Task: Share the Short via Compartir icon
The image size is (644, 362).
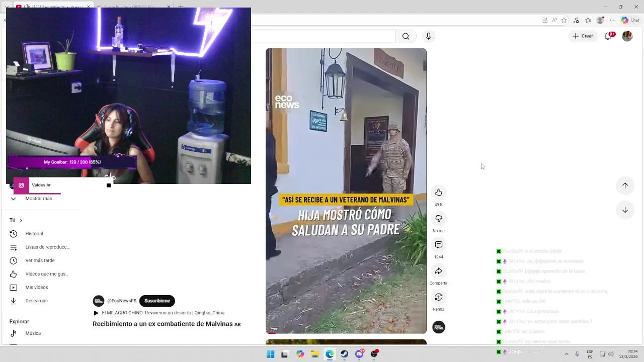Action: pyautogui.click(x=439, y=271)
